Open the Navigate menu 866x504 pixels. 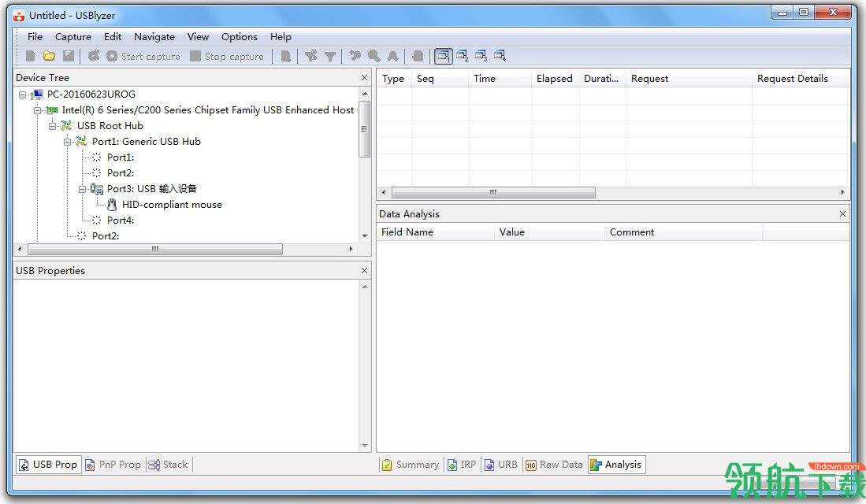coord(154,37)
